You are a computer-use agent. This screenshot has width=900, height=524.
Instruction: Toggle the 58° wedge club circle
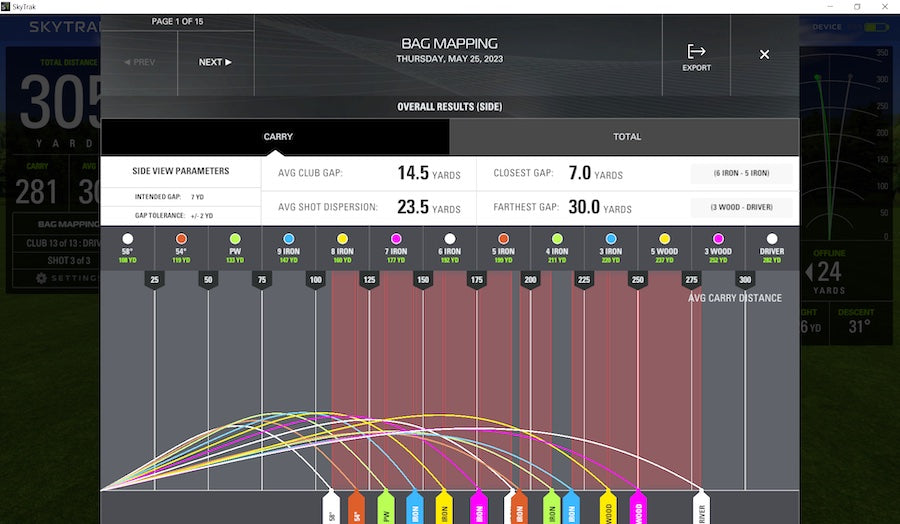tap(127, 239)
